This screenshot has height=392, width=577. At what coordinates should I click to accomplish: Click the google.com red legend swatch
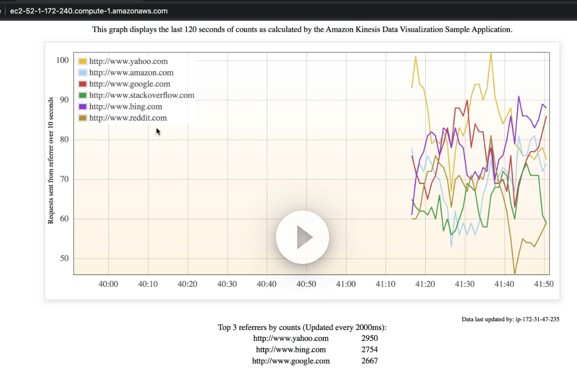tap(83, 84)
